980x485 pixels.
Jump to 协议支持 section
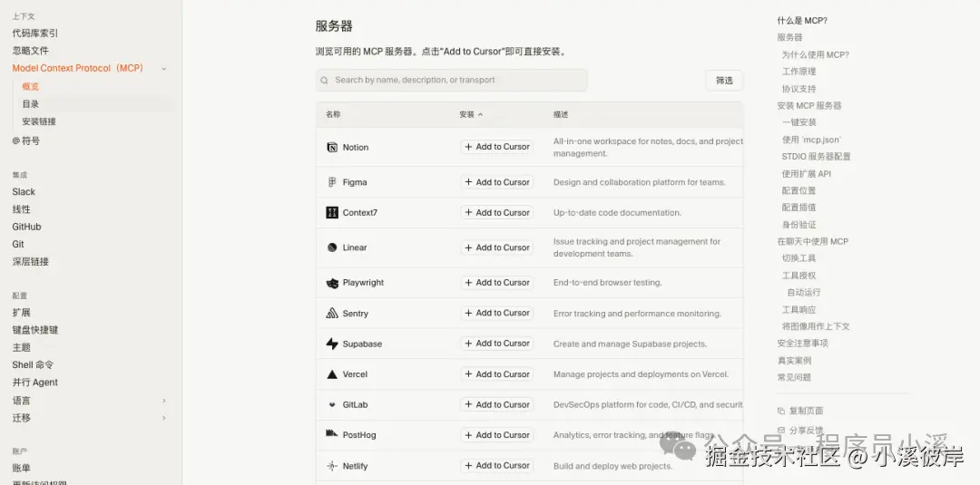click(799, 89)
